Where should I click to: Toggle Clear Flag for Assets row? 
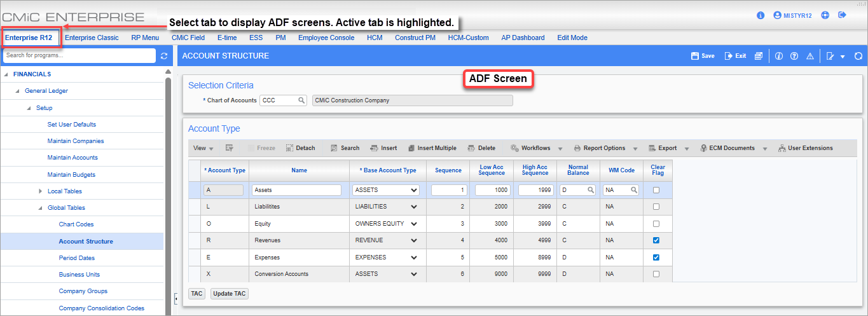tap(656, 189)
